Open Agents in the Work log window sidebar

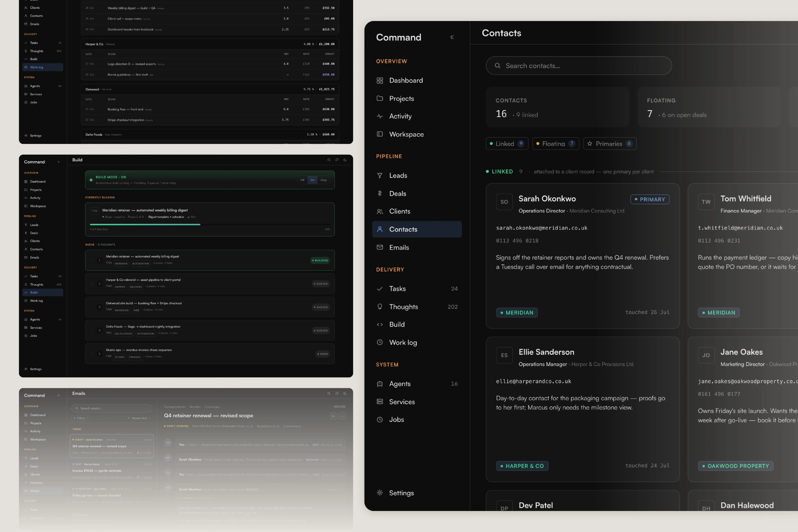point(43,86)
